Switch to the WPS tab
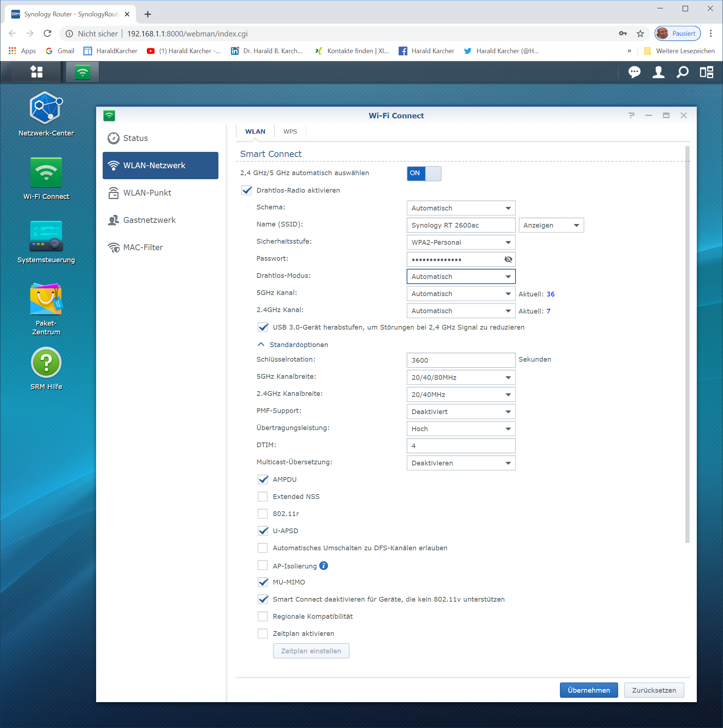Viewport: 723px width, 728px height. point(290,131)
